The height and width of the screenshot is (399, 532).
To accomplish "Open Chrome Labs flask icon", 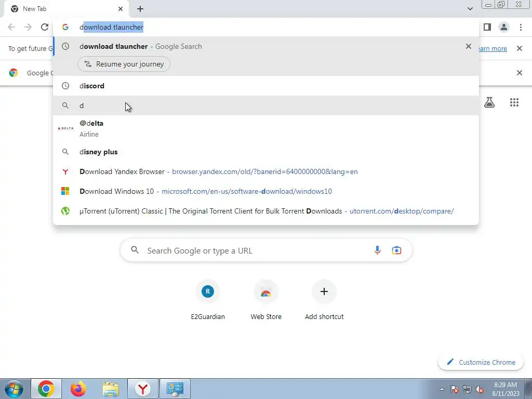I will coord(489,102).
